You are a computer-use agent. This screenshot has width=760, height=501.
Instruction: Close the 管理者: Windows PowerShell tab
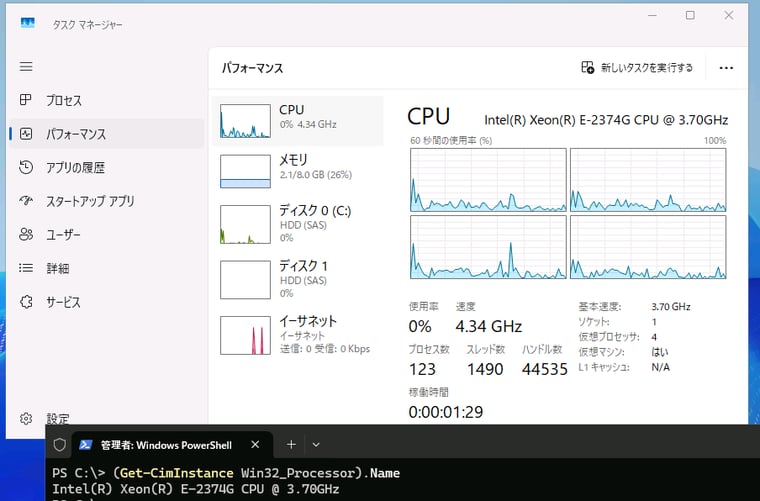tap(255, 444)
